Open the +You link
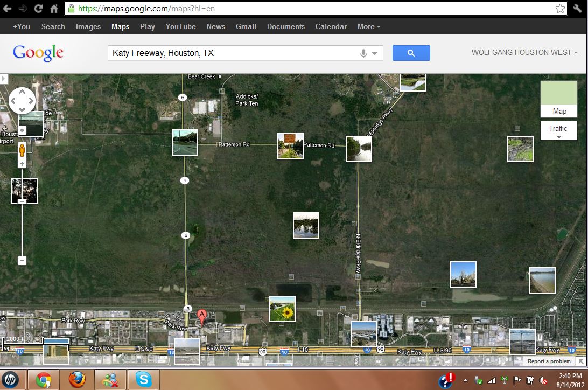 tap(22, 26)
